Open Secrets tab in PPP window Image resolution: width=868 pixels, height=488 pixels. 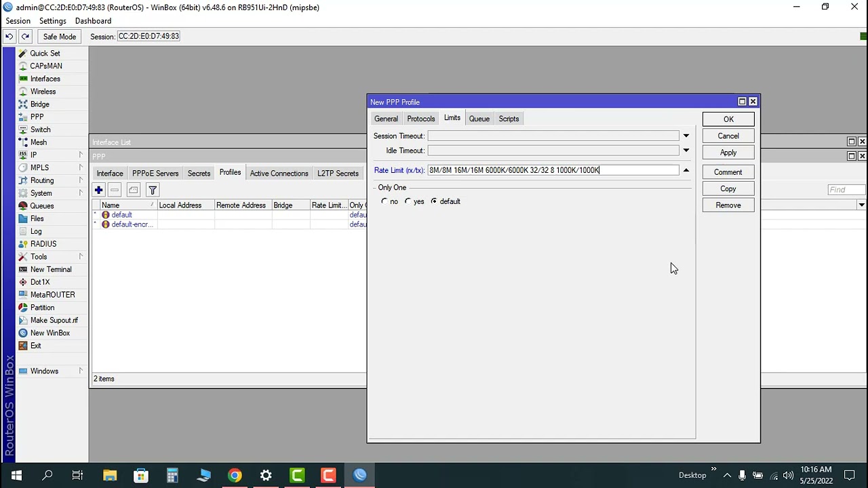click(x=199, y=174)
